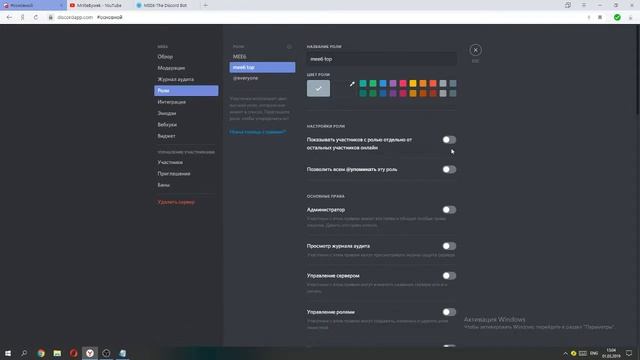Choose the dark blue swatch in bottom row

(383, 93)
